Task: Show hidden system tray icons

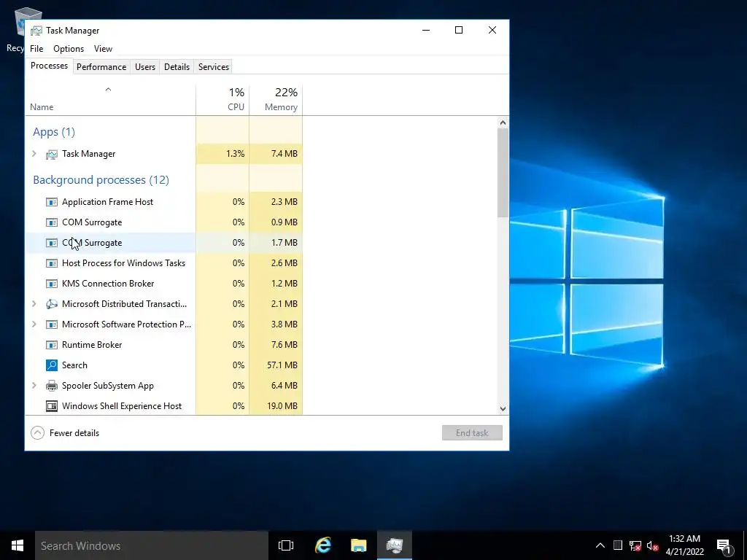Action: point(600,545)
